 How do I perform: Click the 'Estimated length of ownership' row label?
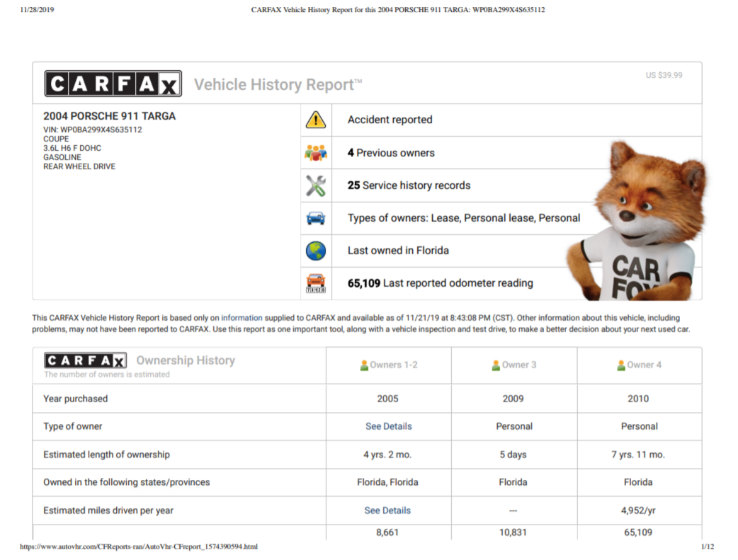click(106, 455)
